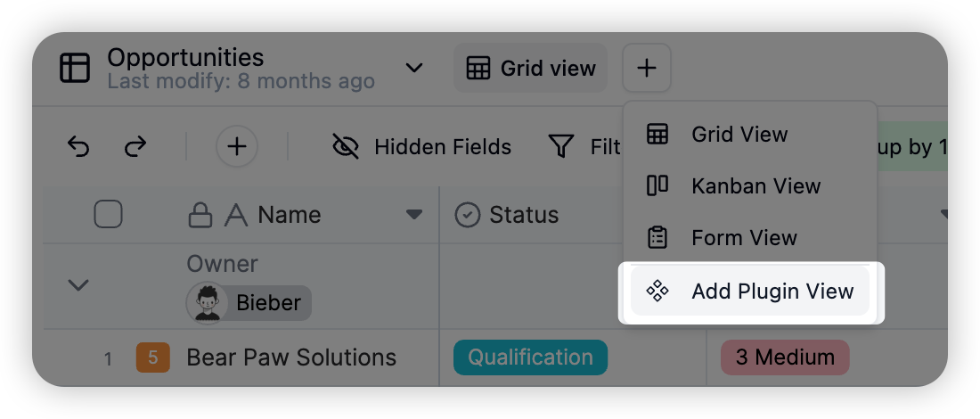The image size is (980, 419).
Task: Click the lock icon beside Name
Action: [200, 216]
